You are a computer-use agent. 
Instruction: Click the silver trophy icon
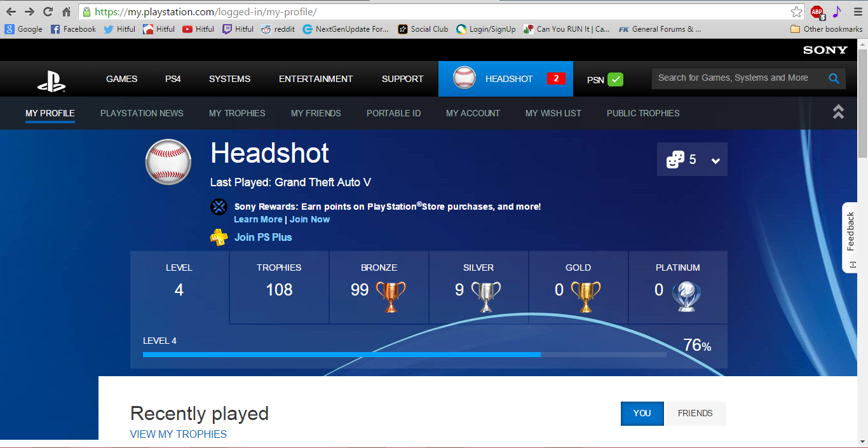pos(486,296)
